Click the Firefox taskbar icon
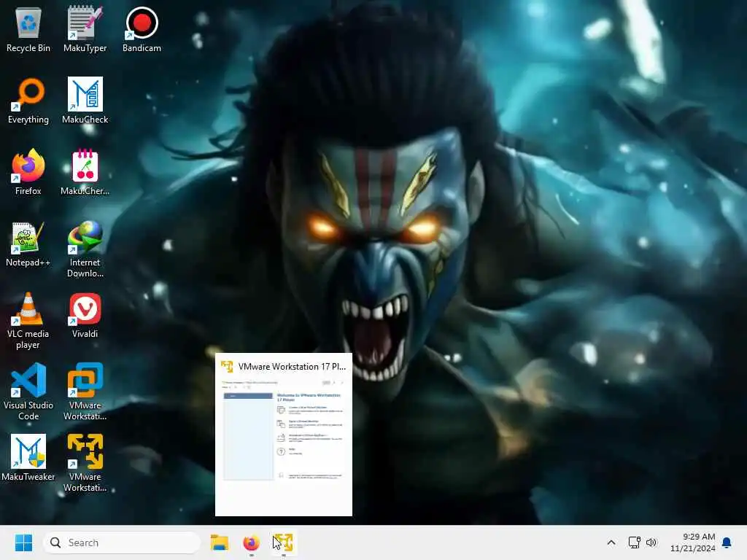This screenshot has width=747, height=560. (x=251, y=542)
